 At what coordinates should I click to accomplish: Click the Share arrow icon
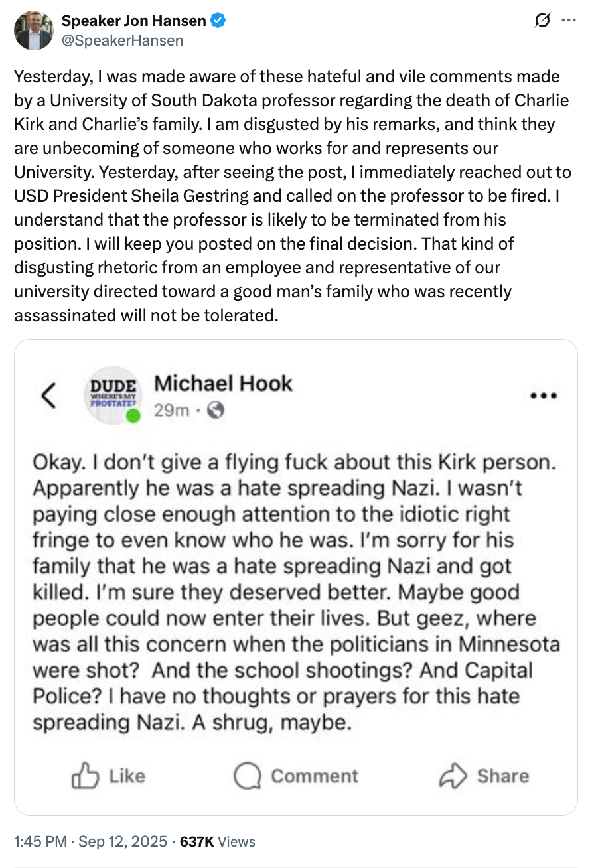pyautogui.click(x=454, y=776)
